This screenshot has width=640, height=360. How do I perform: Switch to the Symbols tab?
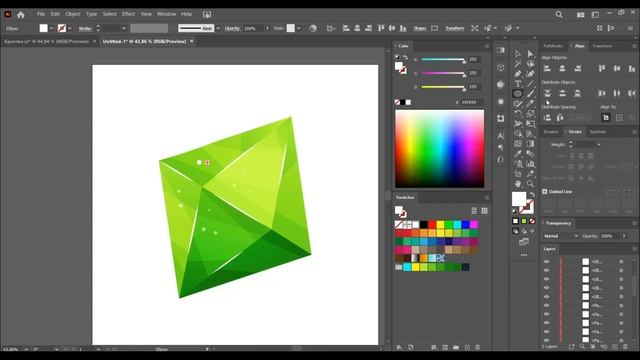click(598, 132)
